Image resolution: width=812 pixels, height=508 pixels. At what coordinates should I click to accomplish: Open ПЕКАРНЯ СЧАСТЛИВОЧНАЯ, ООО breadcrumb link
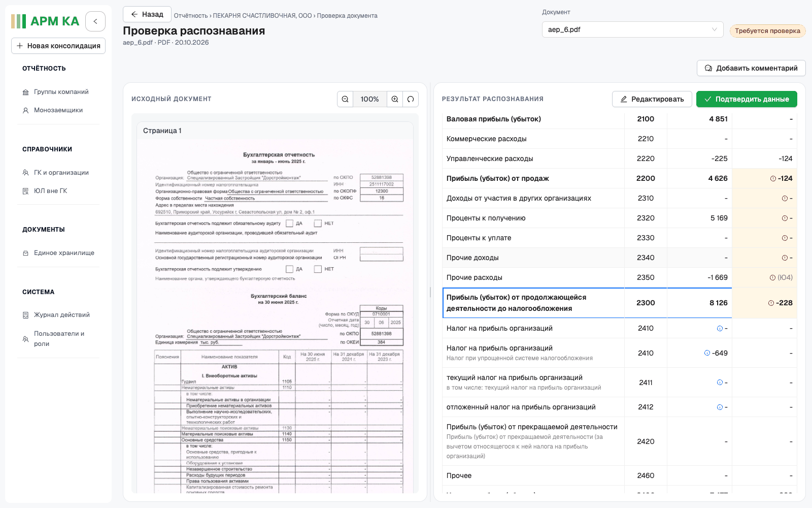(262, 16)
